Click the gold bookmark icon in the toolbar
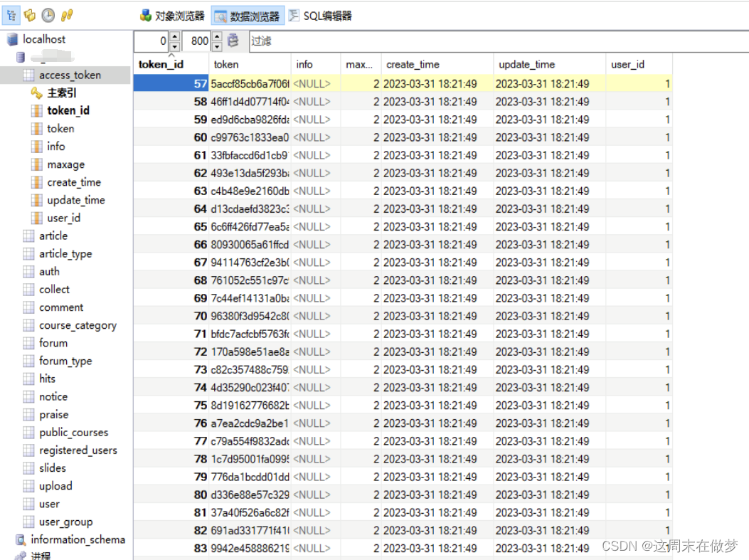 click(x=30, y=15)
